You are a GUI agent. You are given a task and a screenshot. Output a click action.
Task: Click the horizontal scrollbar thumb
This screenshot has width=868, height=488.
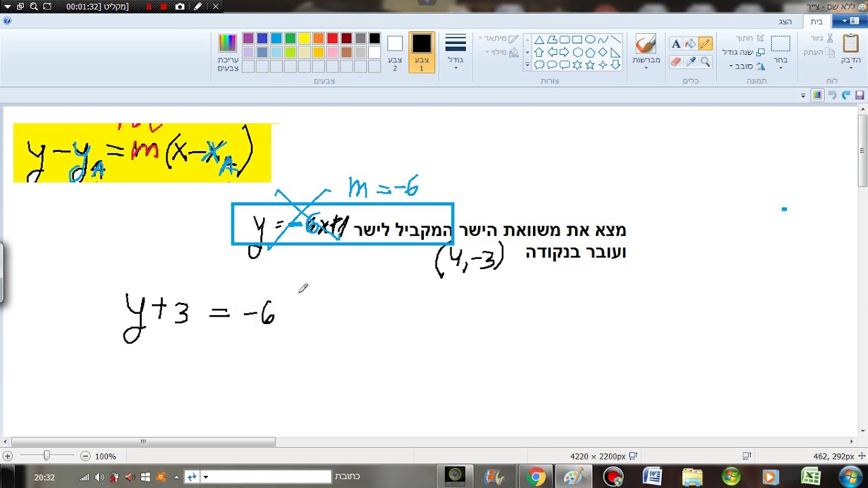[x=143, y=442]
